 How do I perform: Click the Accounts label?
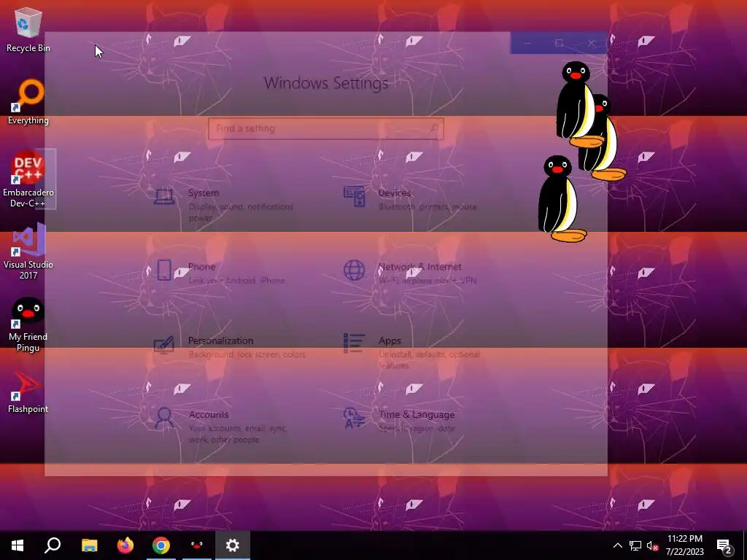tap(208, 414)
